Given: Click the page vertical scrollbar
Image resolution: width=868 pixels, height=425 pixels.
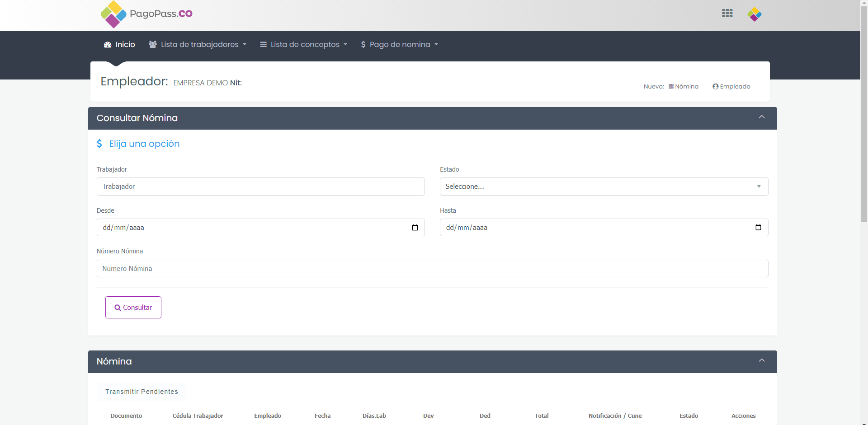Looking at the screenshot, I should tap(863, 113).
